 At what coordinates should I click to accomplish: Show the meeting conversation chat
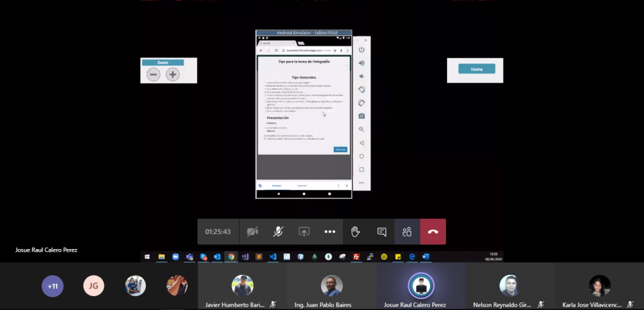point(381,231)
